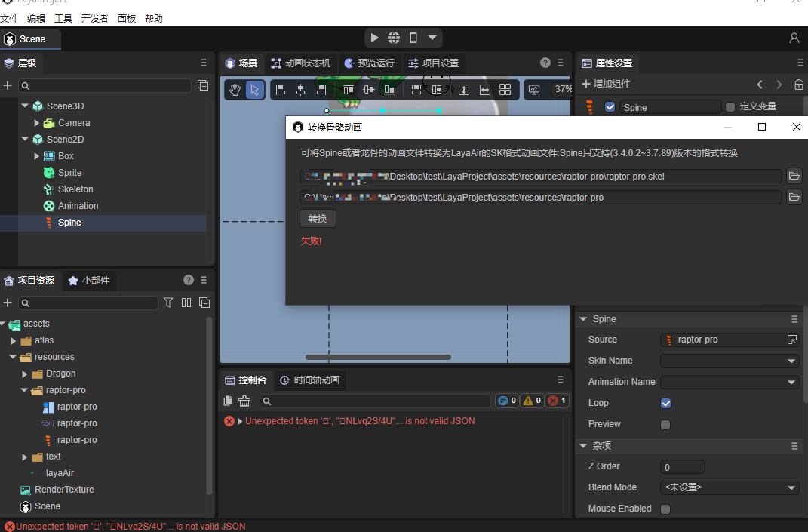Add a new asset with the project plus icon
Image resolution: width=808 pixels, height=532 pixels.
[x=8, y=303]
